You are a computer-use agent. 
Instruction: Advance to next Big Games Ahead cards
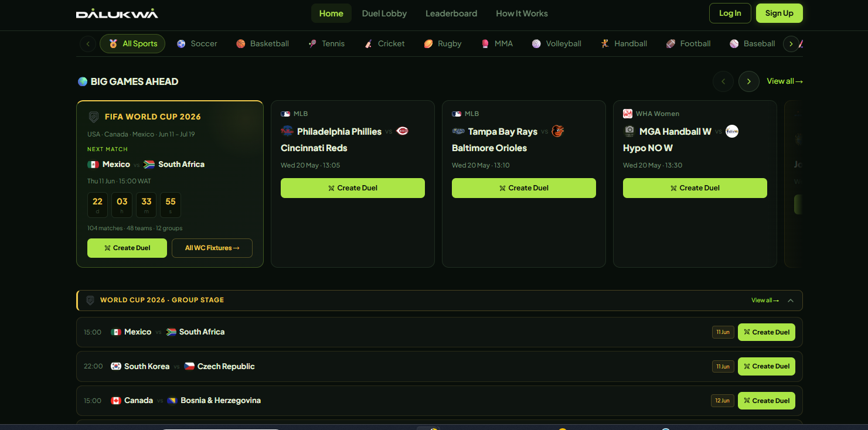coord(749,81)
